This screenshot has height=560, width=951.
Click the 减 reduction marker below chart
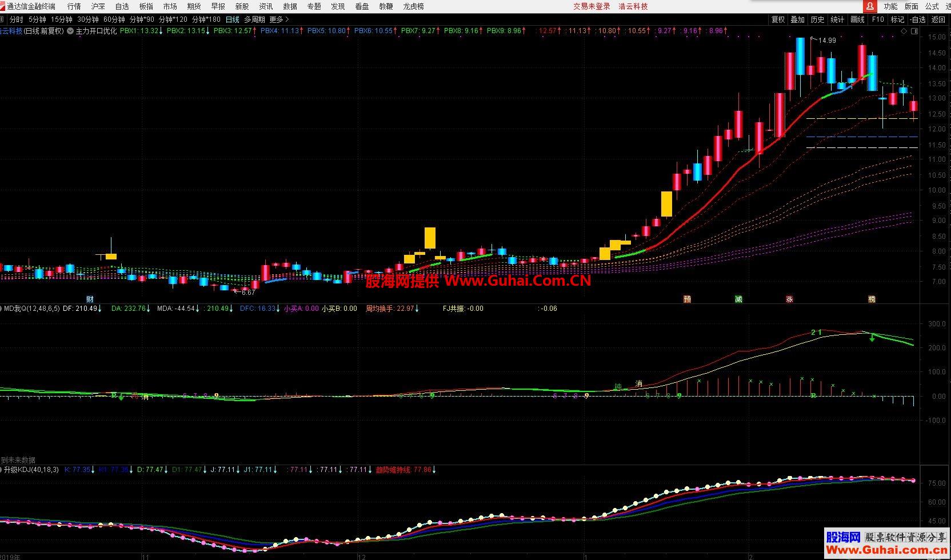click(x=738, y=299)
